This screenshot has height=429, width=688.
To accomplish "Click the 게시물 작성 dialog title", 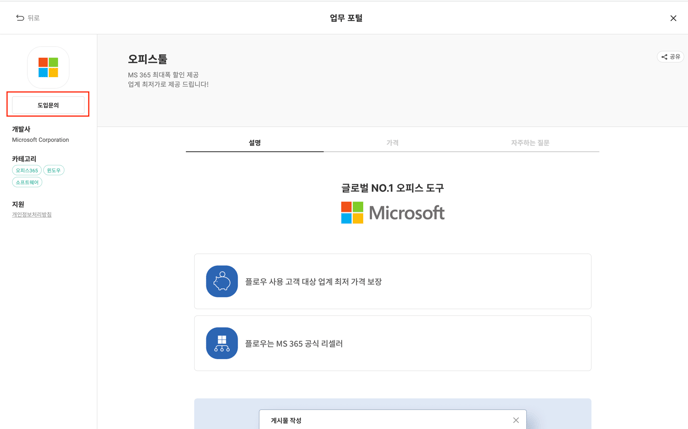I will [286, 421].
